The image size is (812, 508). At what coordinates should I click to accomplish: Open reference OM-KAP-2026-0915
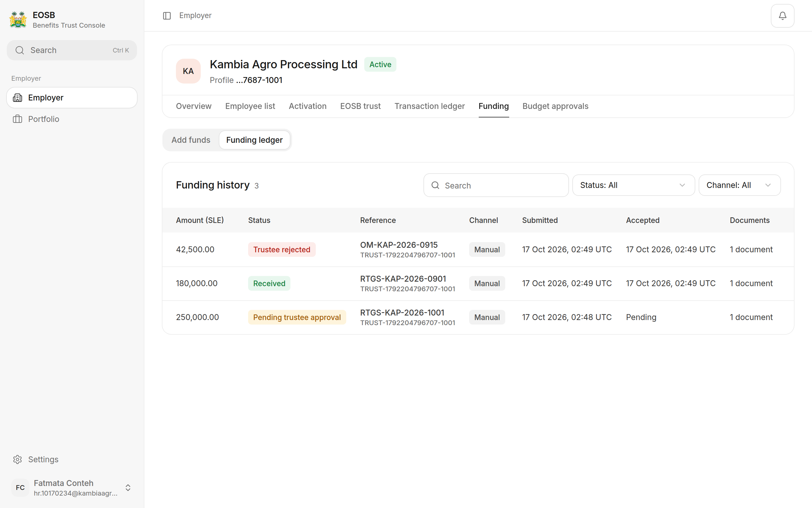(x=399, y=245)
